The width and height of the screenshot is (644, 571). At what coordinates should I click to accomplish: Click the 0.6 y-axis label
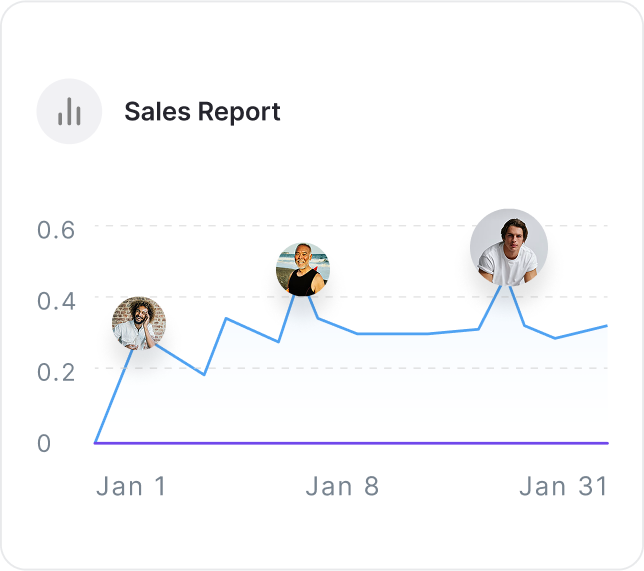coord(57,230)
